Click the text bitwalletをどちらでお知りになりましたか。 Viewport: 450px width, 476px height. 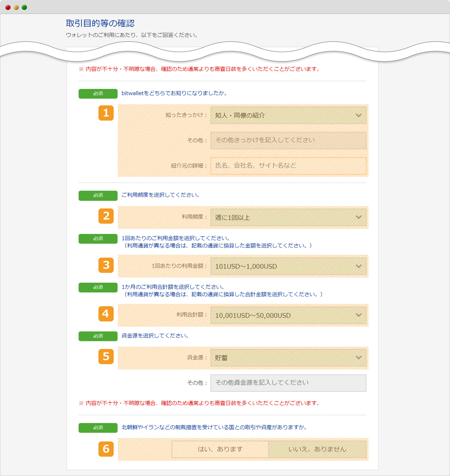(175, 93)
